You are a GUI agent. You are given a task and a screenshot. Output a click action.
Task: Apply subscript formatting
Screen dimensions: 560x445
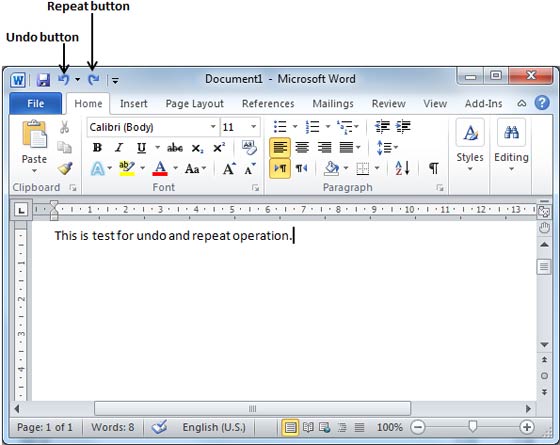(x=197, y=148)
